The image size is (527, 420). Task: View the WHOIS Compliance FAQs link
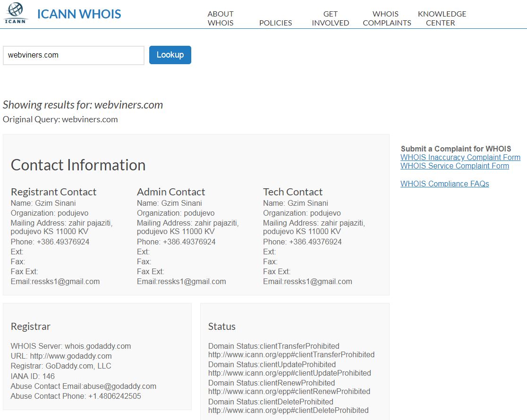click(x=444, y=184)
